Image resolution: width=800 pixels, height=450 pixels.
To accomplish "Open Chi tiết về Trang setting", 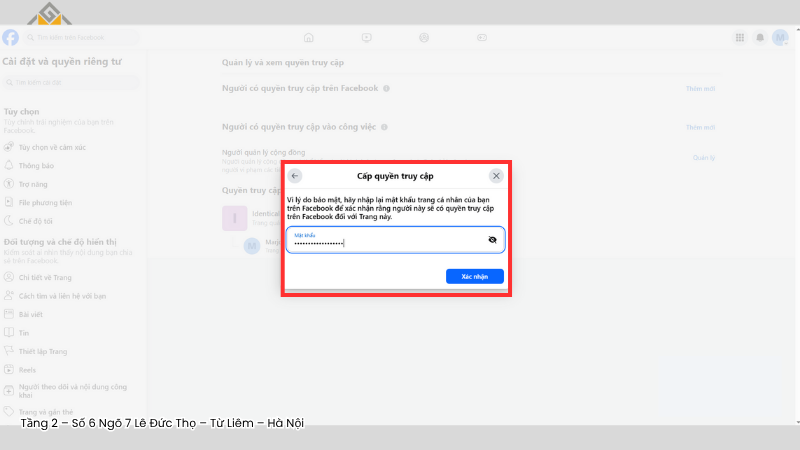I will pyautogui.click(x=45, y=277).
